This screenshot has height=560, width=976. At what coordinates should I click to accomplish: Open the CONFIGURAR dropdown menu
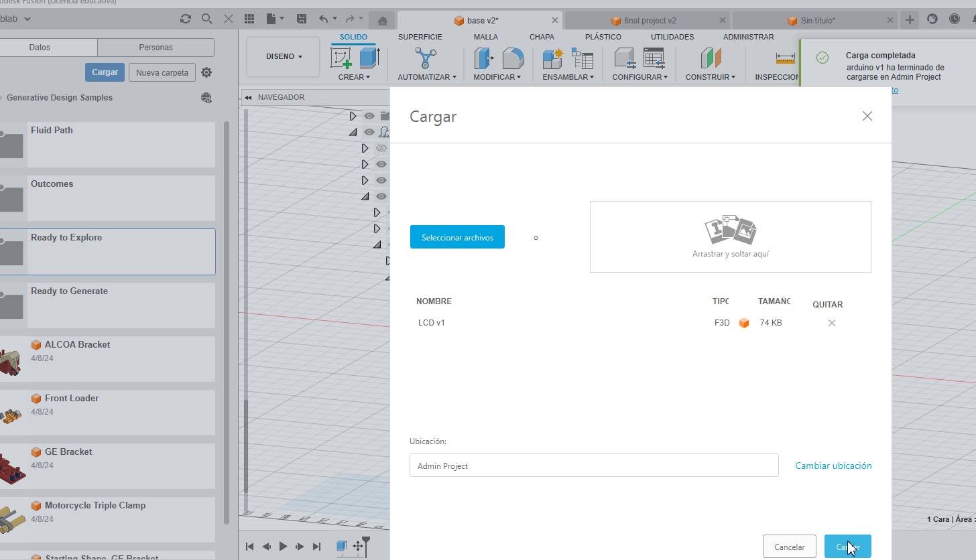click(x=639, y=77)
